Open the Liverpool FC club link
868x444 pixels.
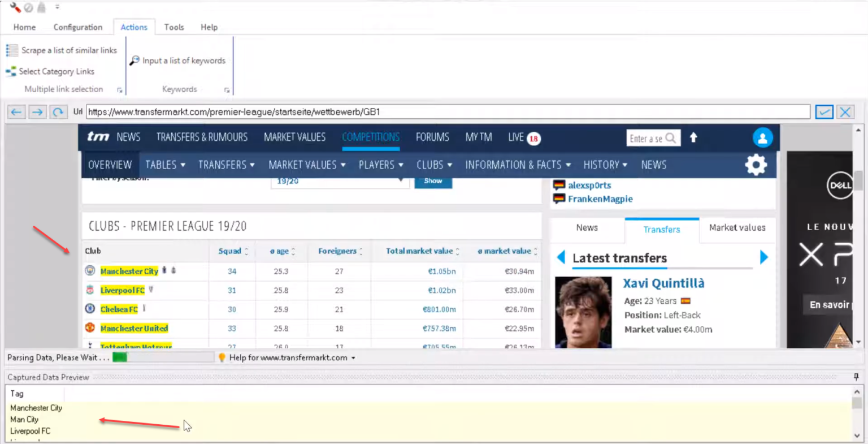122,290
